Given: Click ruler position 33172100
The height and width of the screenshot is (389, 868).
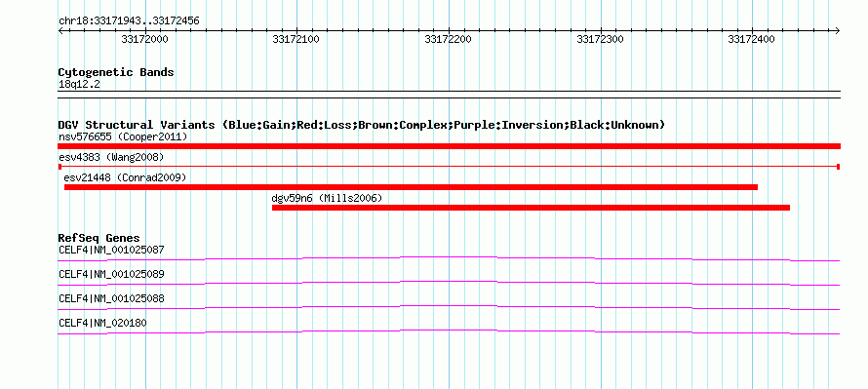Looking at the screenshot, I should (296, 40).
